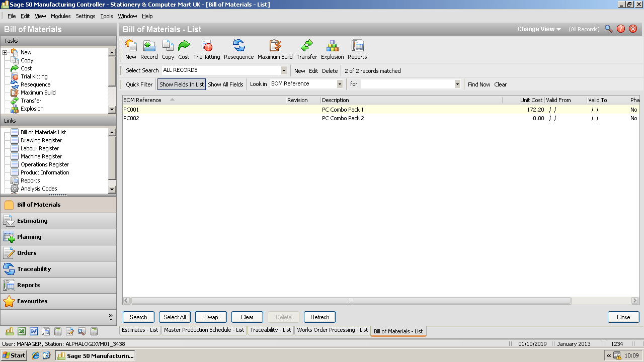Click Find Now
The height and width of the screenshot is (362, 644).
pos(479,84)
